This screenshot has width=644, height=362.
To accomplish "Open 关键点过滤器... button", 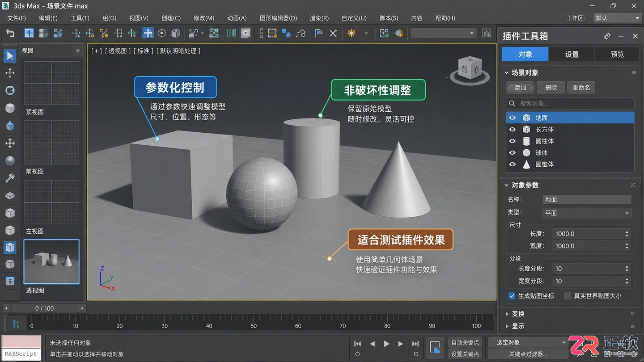I will (x=528, y=354).
